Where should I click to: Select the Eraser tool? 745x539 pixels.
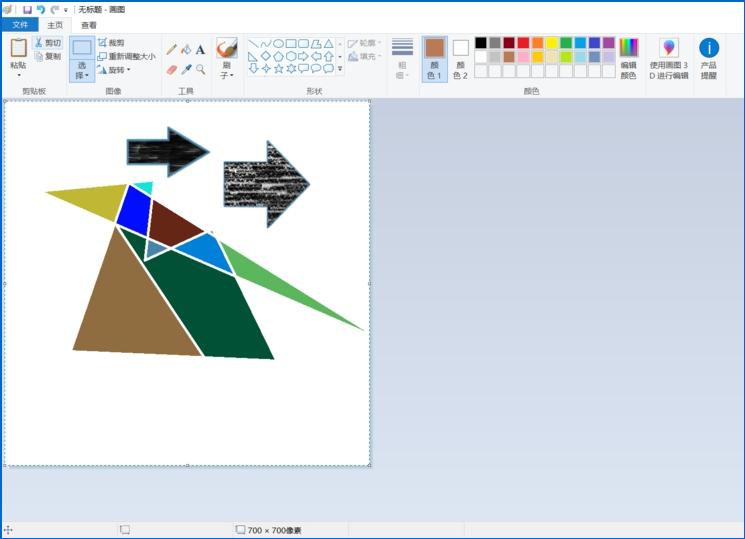[x=172, y=70]
